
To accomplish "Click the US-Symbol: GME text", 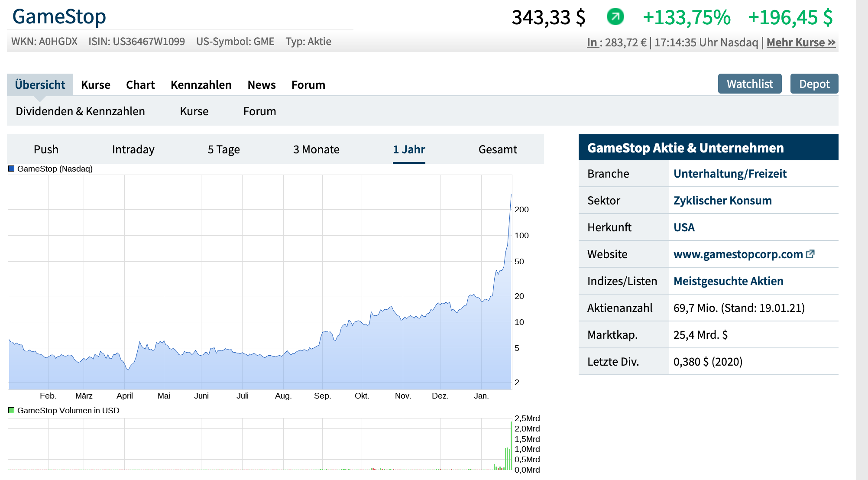I will [235, 42].
